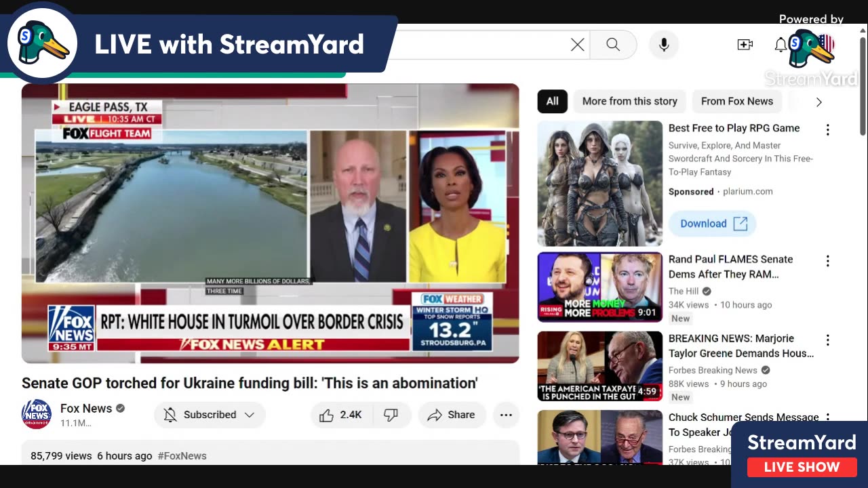Select More from this story chip
The height and width of the screenshot is (488, 868).
(629, 101)
